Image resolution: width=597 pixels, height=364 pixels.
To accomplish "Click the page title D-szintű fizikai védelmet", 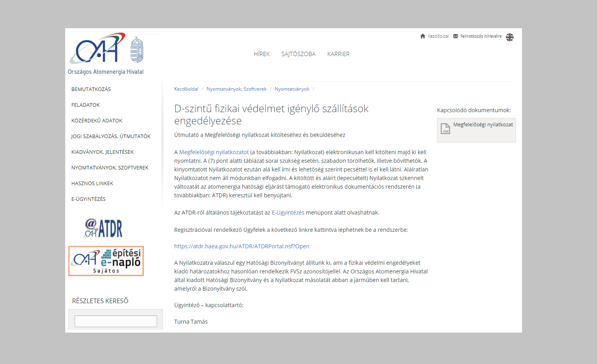I will [271, 115].
